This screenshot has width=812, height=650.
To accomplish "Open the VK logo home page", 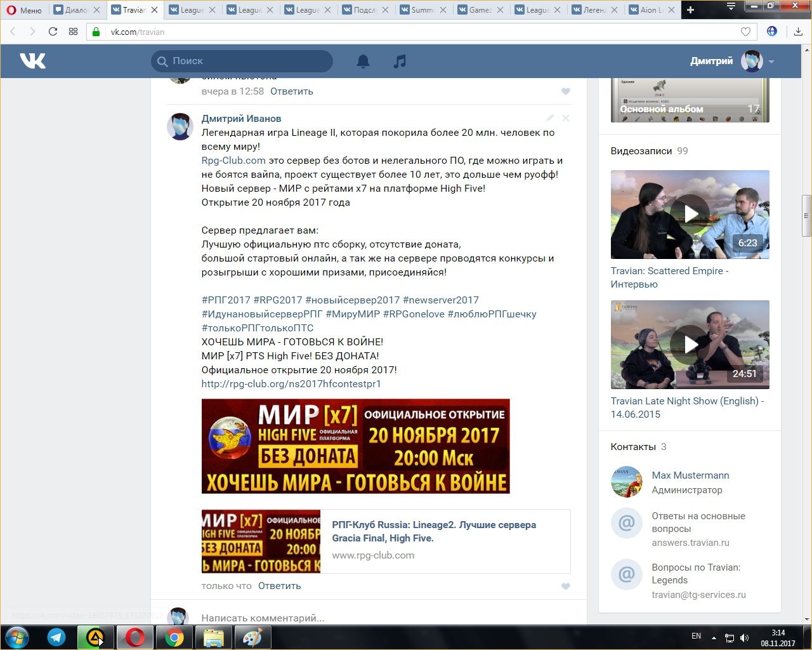I will point(33,61).
